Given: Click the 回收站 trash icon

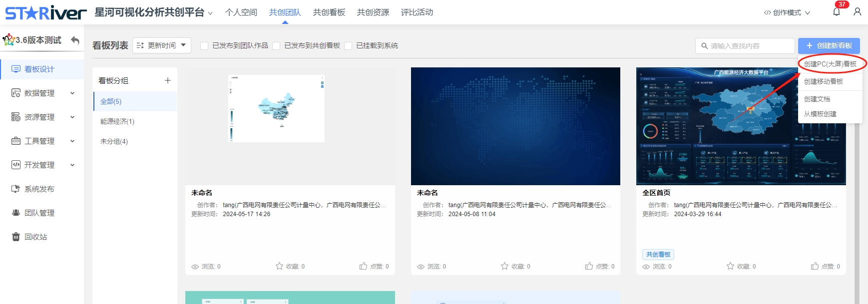Looking at the screenshot, I should (x=16, y=237).
